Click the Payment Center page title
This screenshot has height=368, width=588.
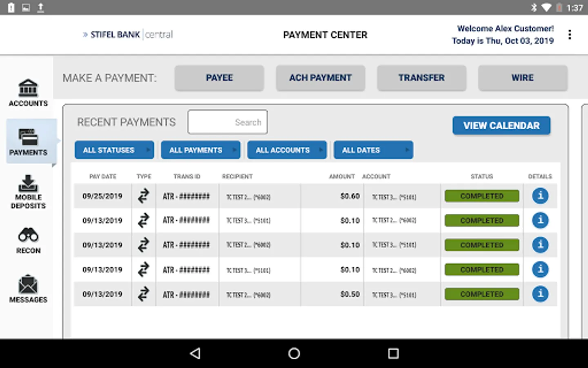pyautogui.click(x=325, y=35)
